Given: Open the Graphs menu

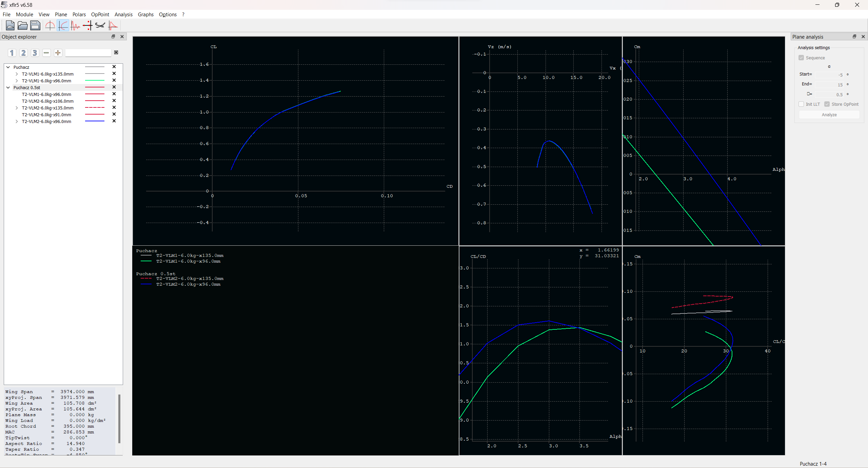Looking at the screenshot, I should (145, 15).
